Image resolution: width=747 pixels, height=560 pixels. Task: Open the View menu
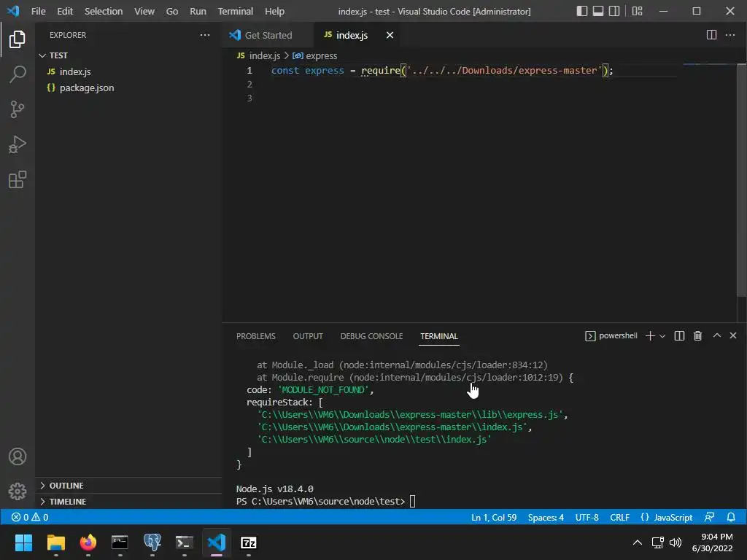(x=144, y=11)
